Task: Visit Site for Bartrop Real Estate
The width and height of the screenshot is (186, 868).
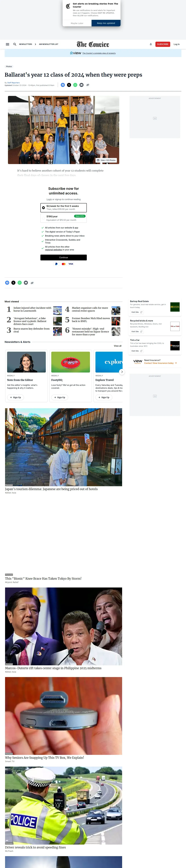Action: tap(137, 312)
